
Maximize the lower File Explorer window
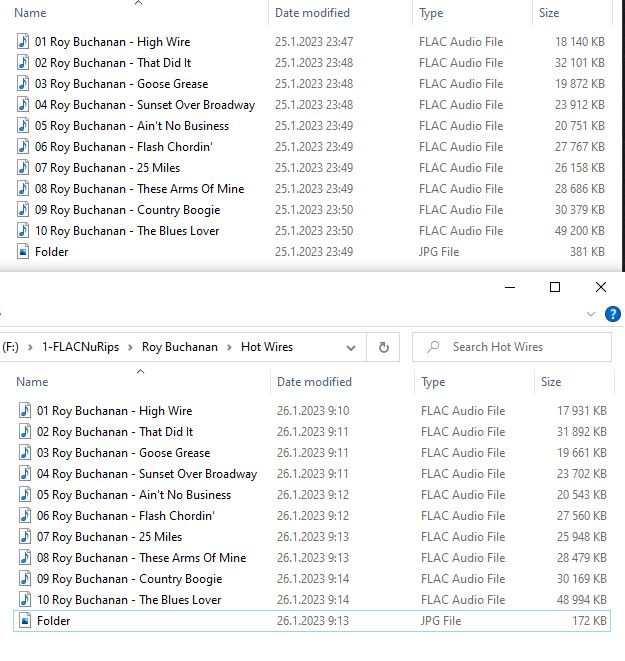[x=555, y=288]
